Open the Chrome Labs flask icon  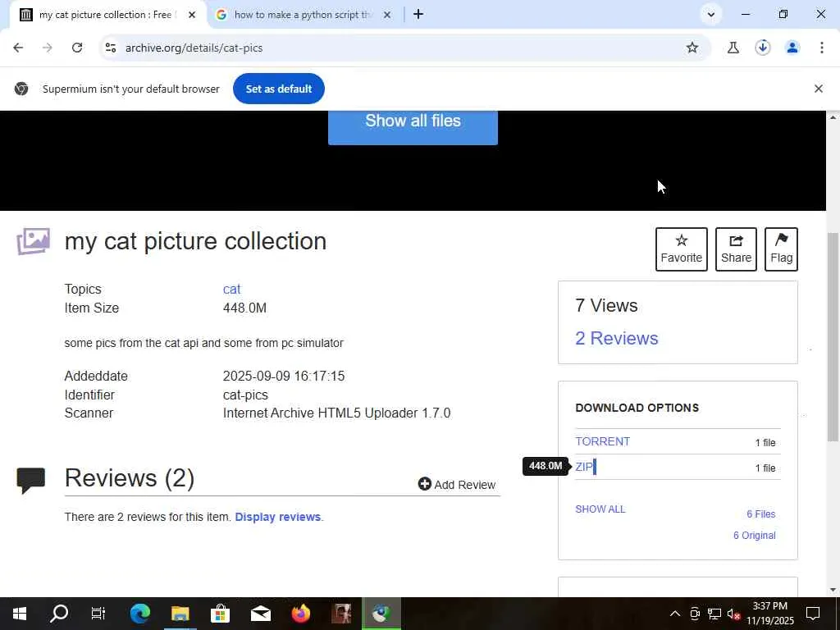pyautogui.click(x=733, y=48)
